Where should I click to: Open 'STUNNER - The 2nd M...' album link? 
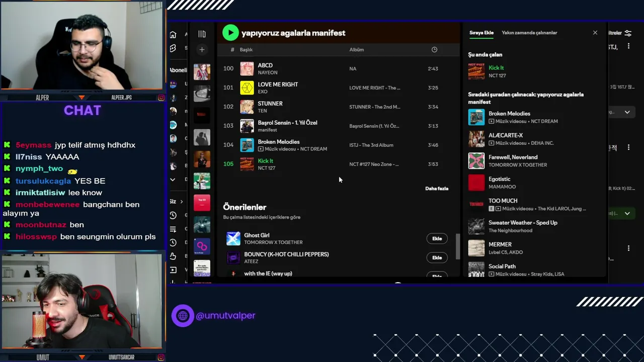click(375, 107)
